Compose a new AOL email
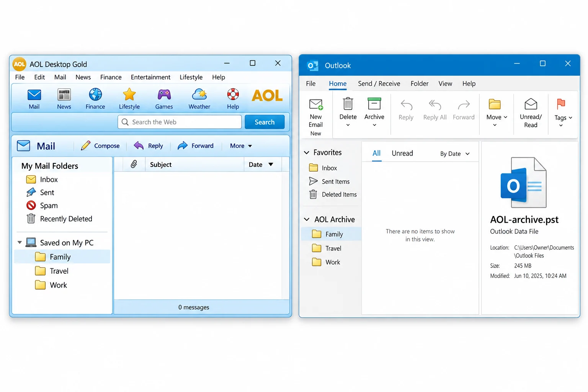The width and height of the screenshot is (588, 392). click(x=100, y=146)
